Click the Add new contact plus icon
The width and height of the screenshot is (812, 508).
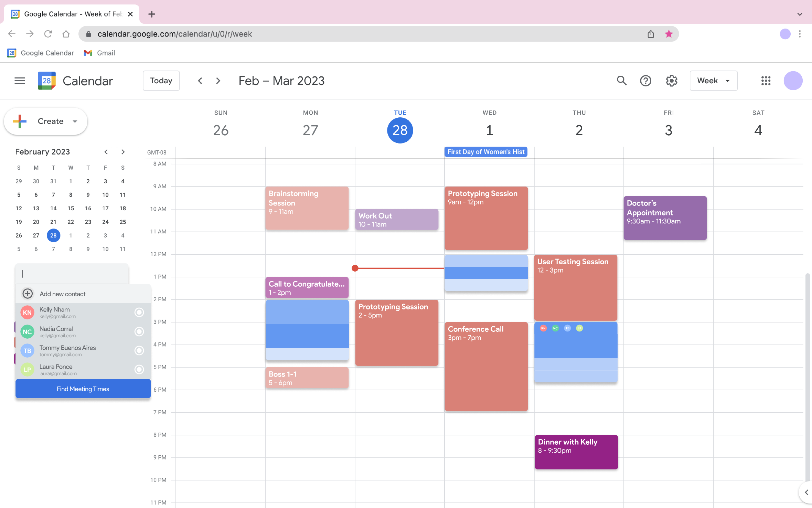[x=28, y=294]
